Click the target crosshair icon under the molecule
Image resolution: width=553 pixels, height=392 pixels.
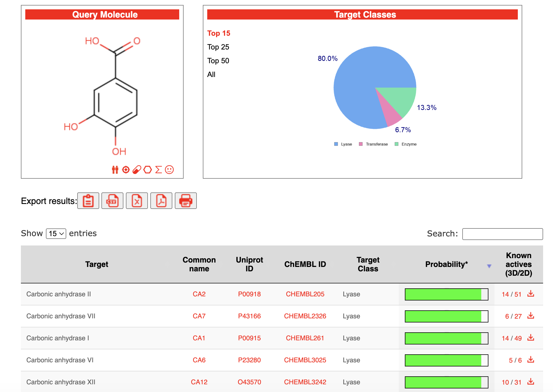coord(126,170)
